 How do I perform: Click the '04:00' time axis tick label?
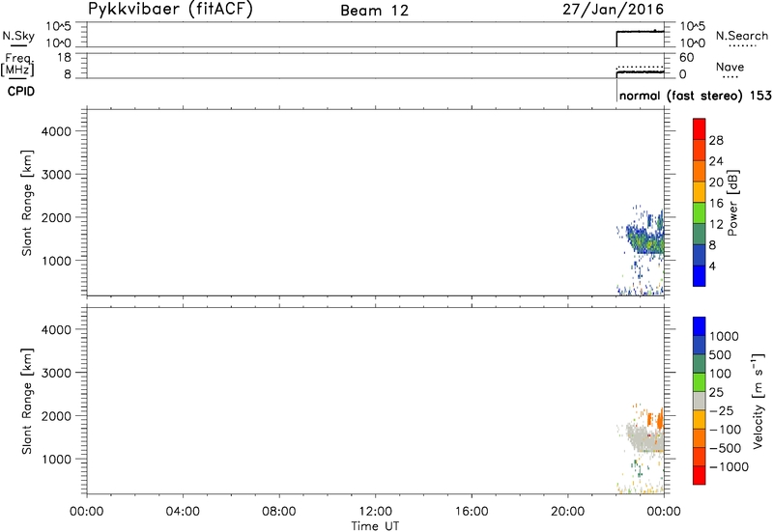coord(183,512)
